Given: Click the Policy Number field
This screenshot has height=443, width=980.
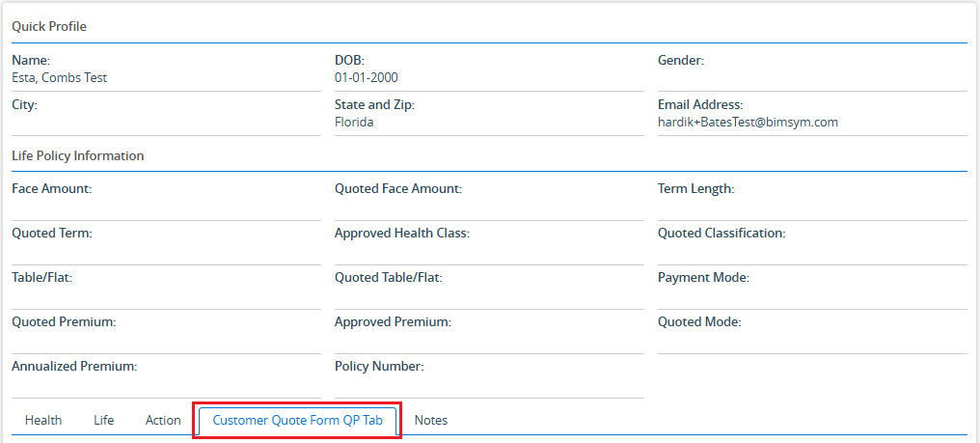Looking at the screenshot, I should [489, 375].
